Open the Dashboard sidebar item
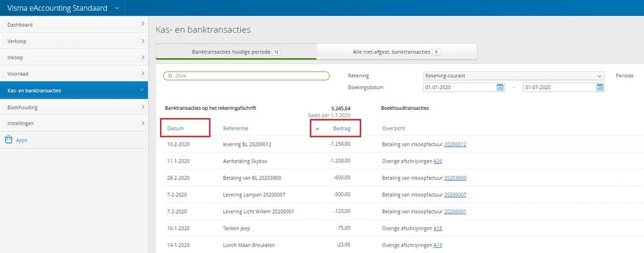This screenshot has height=253, width=644. pyautogui.click(x=74, y=25)
